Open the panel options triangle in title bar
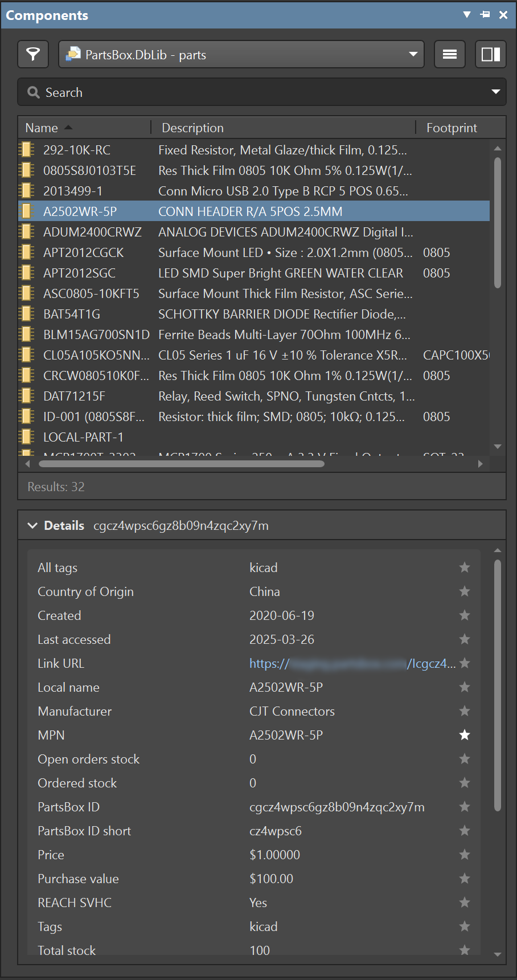Viewport: 517px width, 980px height. pyautogui.click(x=467, y=15)
